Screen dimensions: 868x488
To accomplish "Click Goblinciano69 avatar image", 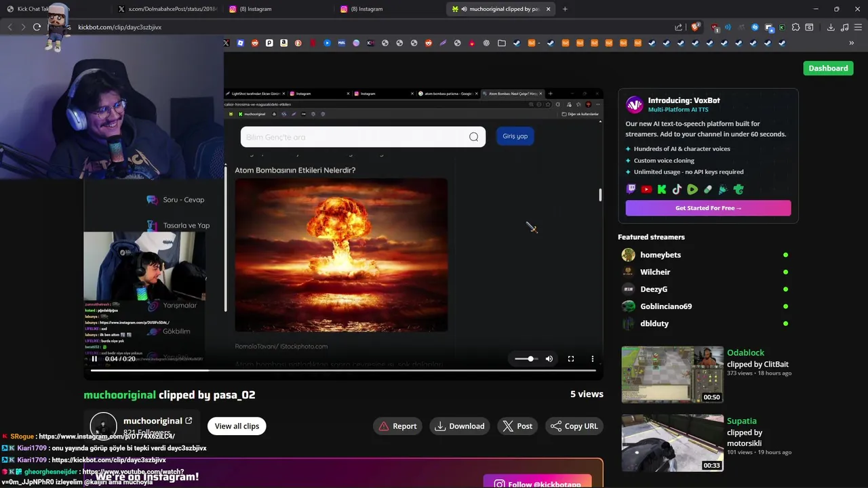I will pos(629,306).
